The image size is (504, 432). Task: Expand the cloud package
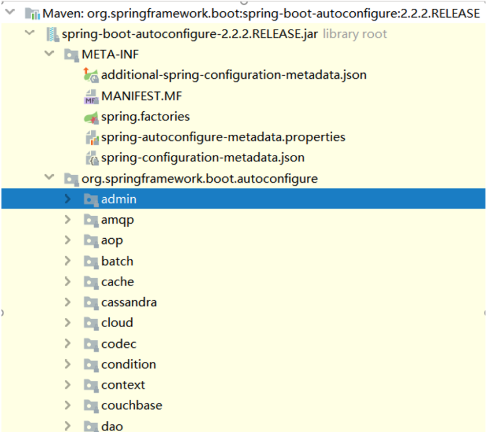(67, 323)
